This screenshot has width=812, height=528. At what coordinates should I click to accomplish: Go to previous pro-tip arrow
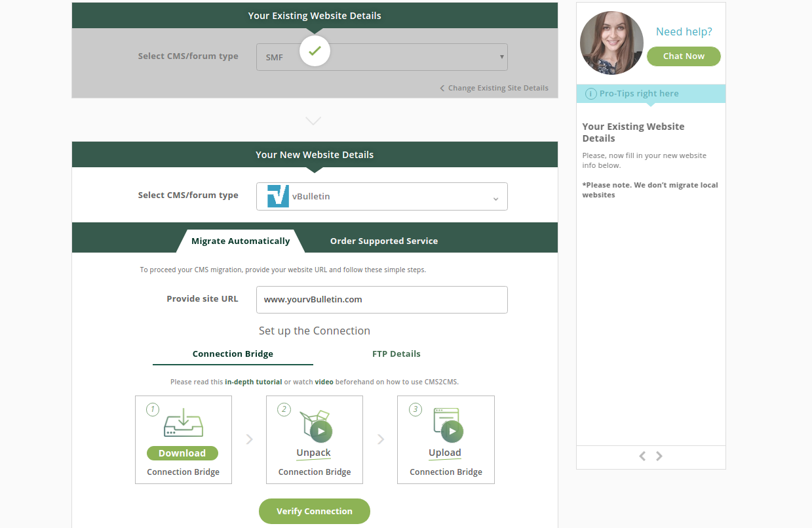pos(642,456)
